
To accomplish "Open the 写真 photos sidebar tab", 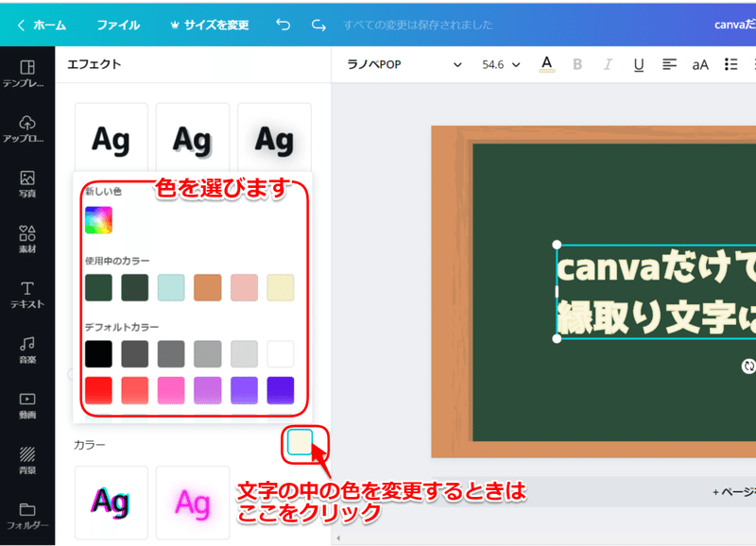I will (27, 184).
